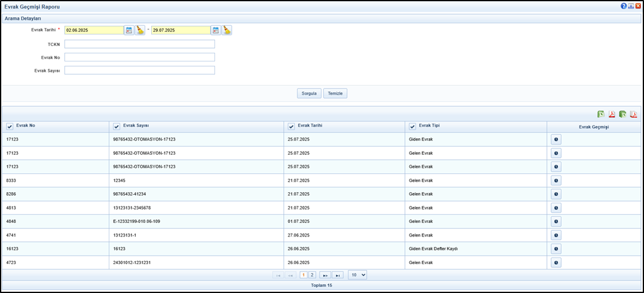Open calendar picker for end date 29.07.2025
The image size is (644, 293).
pos(216,30)
